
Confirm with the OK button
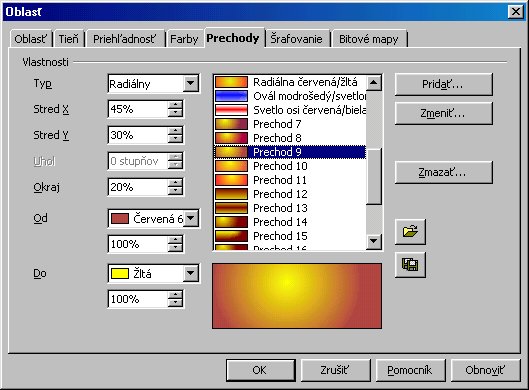tap(260, 370)
